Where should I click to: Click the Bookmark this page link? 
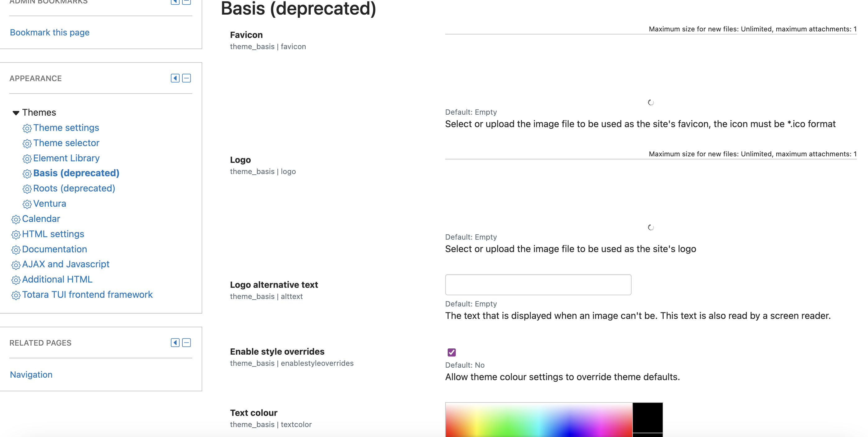click(49, 32)
